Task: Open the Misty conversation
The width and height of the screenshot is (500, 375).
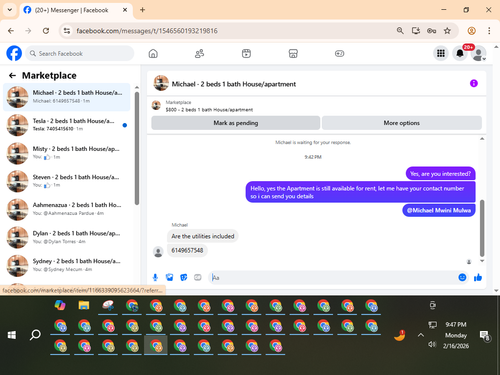Action: [x=66, y=153]
